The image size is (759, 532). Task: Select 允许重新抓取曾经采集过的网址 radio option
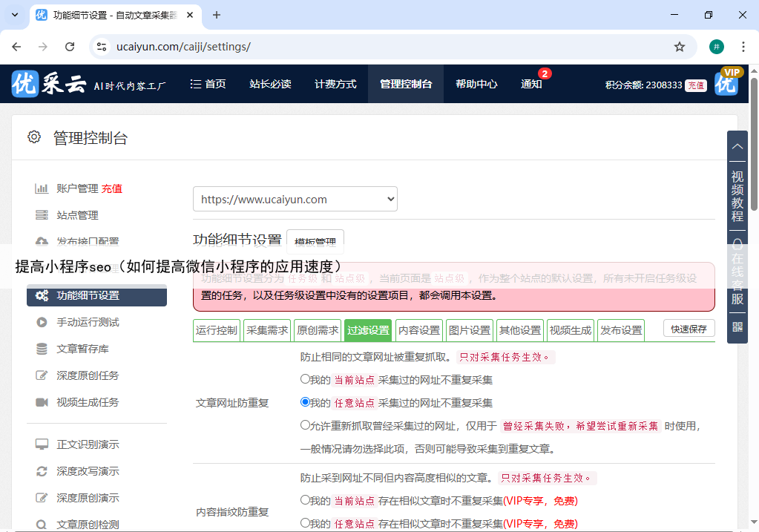click(305, 425)
